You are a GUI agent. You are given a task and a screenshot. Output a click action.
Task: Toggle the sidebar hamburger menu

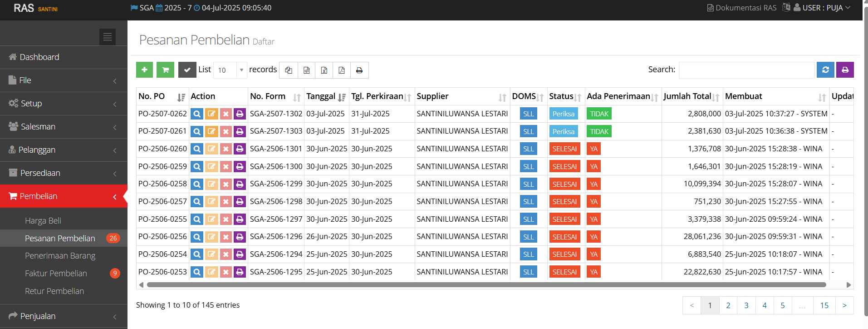pos(108,37)
